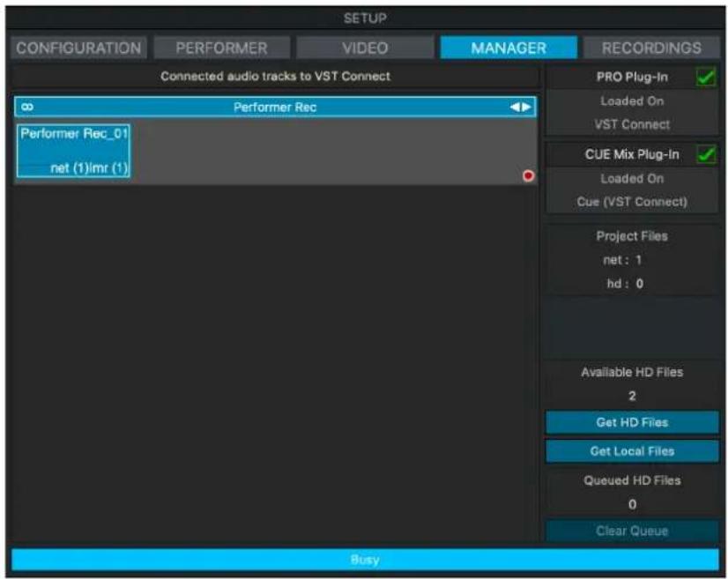This screenshot has width=728, height=579.
Task: Select the Performer Rec track header
Action: (275, 108)
